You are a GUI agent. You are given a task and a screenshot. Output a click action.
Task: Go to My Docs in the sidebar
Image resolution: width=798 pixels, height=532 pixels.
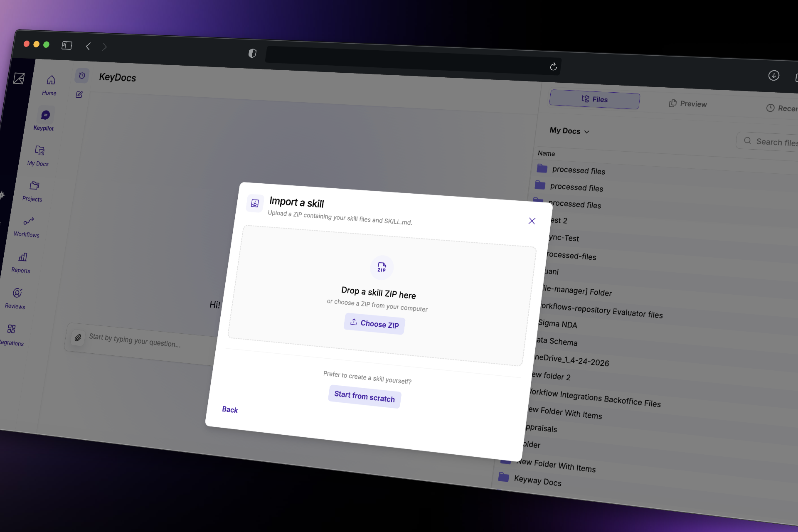(x=39, y=155)
